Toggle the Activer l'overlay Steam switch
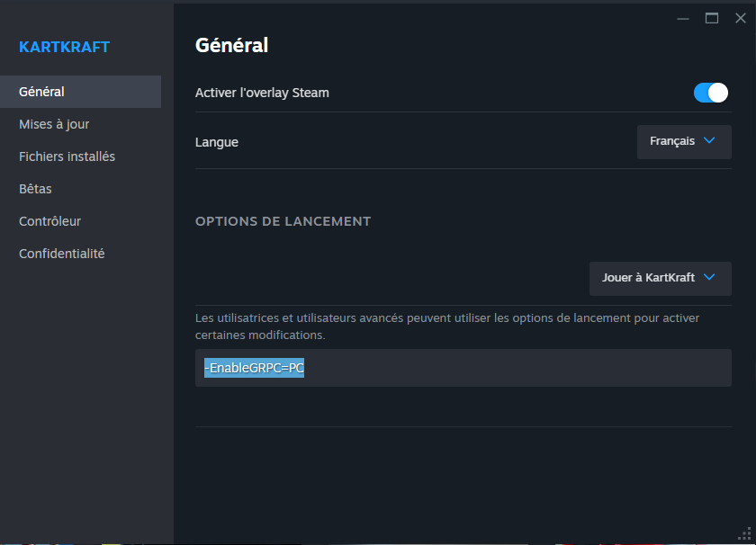The image size is (756, 545). [711, 93]
